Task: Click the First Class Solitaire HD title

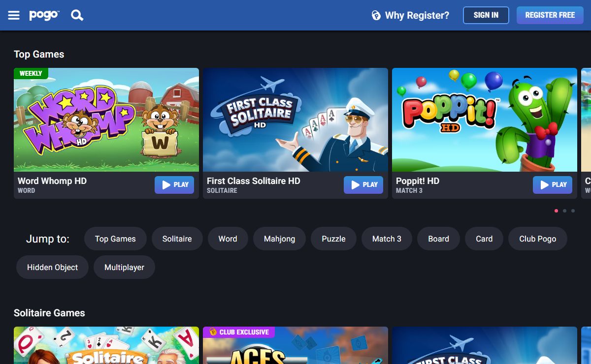Action: pyautogui.click(x=253, y=181)
